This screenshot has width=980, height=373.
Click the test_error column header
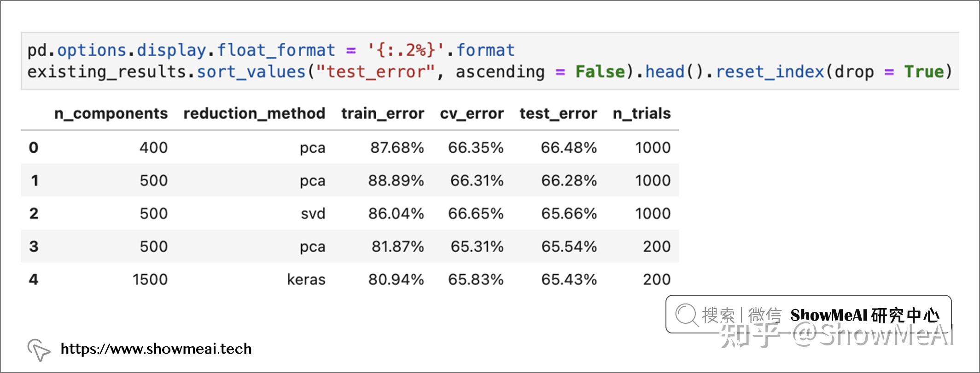pos(558,114)
